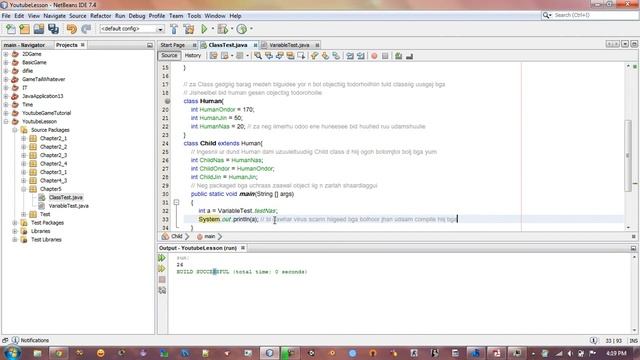Click the second re-run icon in Output panel
This screenshot has width=640, height=360.
162,269
